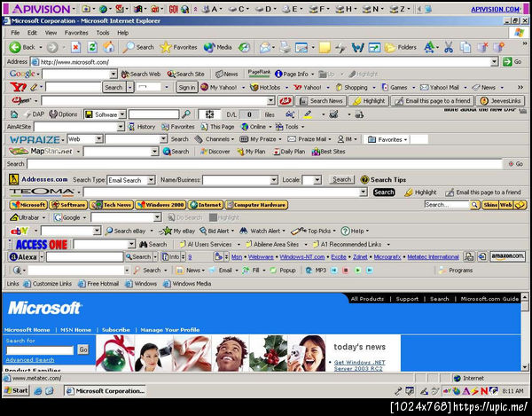Open the Google toolbar search box dropdown
Image resolution: width=532 pixels, height=416 pixels.
coord(113,74)
